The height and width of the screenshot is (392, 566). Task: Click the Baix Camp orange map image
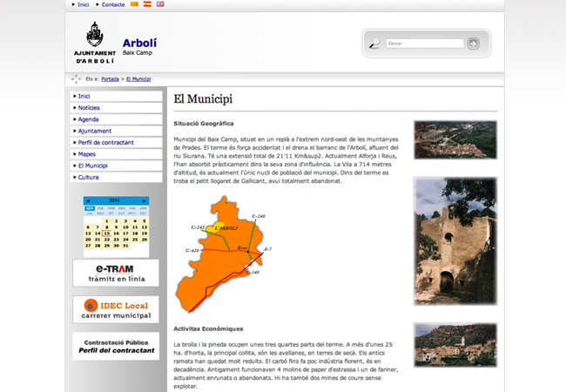tap(224, 254)
